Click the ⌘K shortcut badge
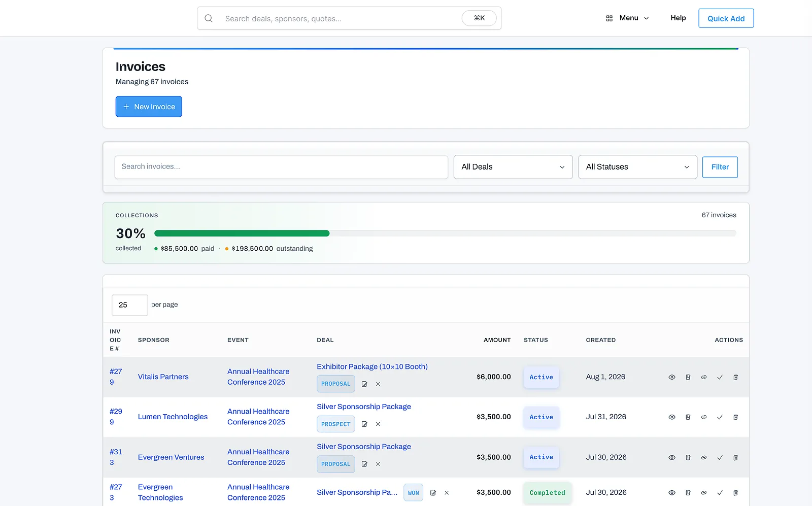 click(479, 18)
